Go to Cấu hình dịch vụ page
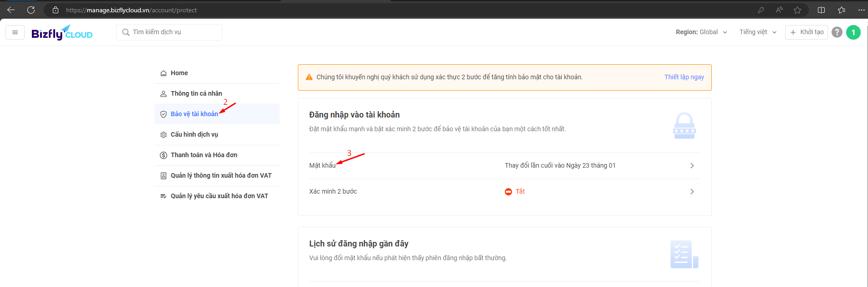This screenshot has width=868, height=287. 194,135
